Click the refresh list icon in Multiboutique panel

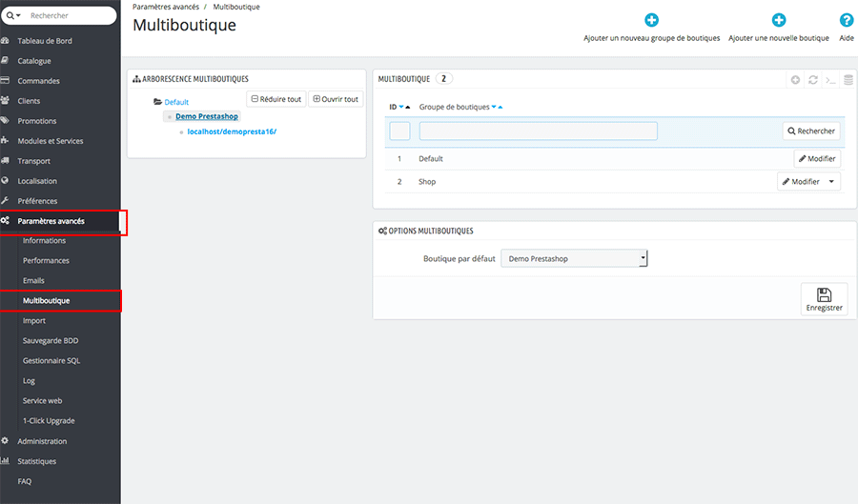point(813,80)
